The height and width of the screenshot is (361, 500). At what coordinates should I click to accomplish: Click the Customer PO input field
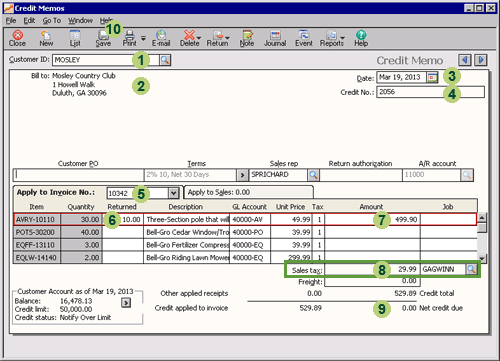[x=78, y=175]
